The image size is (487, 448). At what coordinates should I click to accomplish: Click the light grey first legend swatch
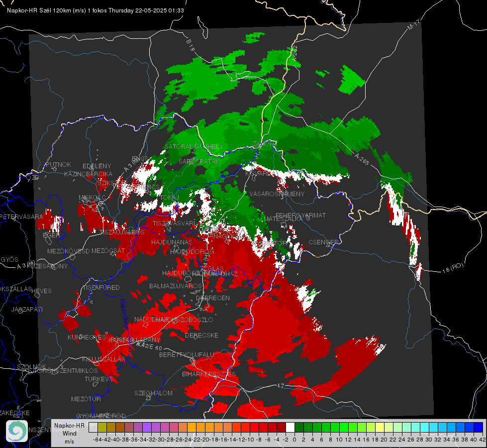coord(93,427)
